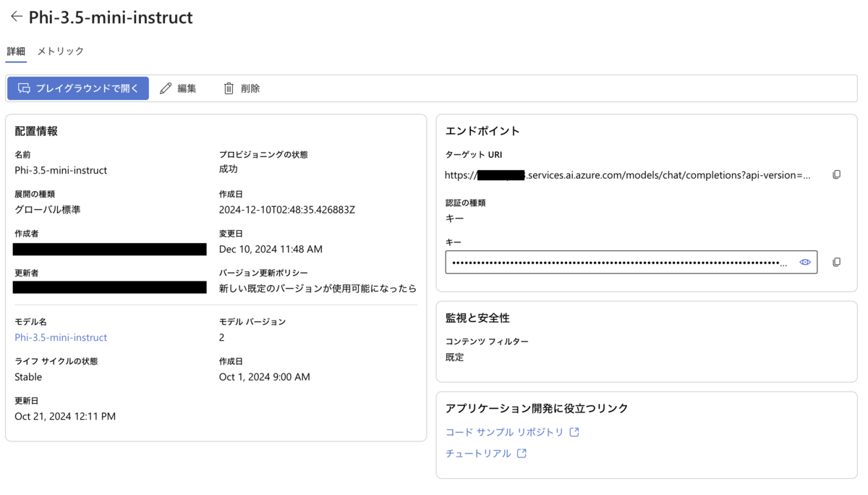Click the masked キー input field
This screenshot has height=495, width=868.
631,262
